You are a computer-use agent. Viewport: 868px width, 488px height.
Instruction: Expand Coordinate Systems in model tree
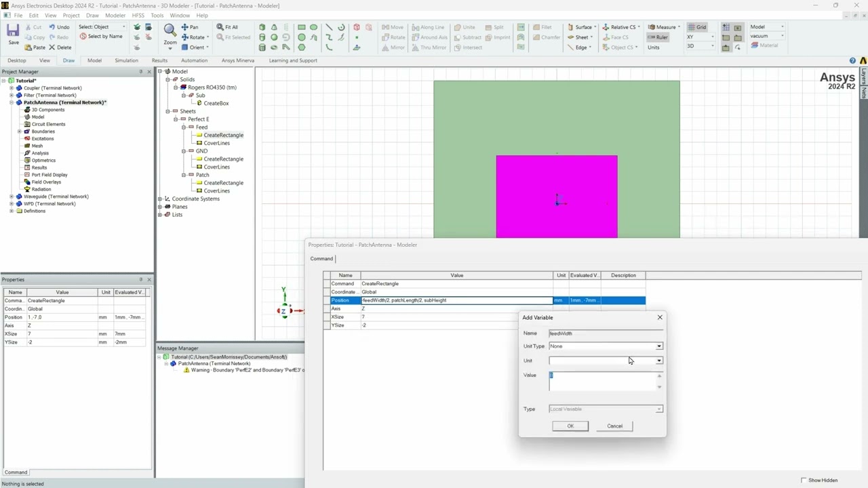[160, 199]
